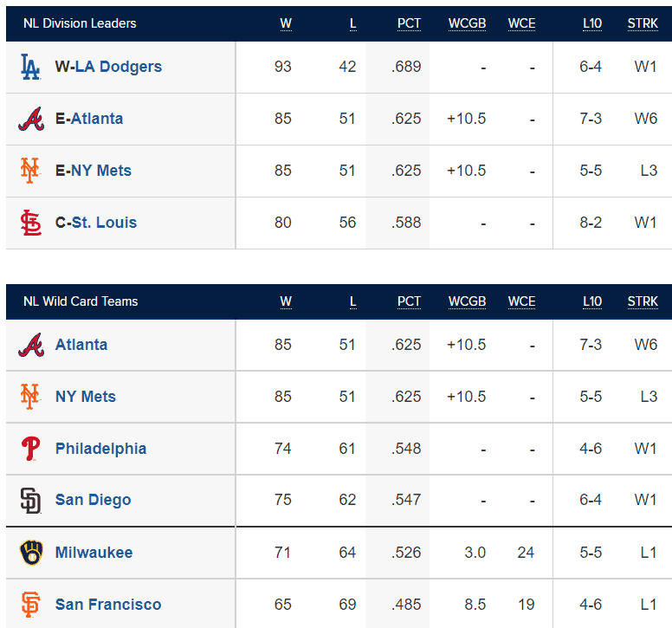
Task: Click the St. Louis Cardinals logo
Action: [31, 223]
